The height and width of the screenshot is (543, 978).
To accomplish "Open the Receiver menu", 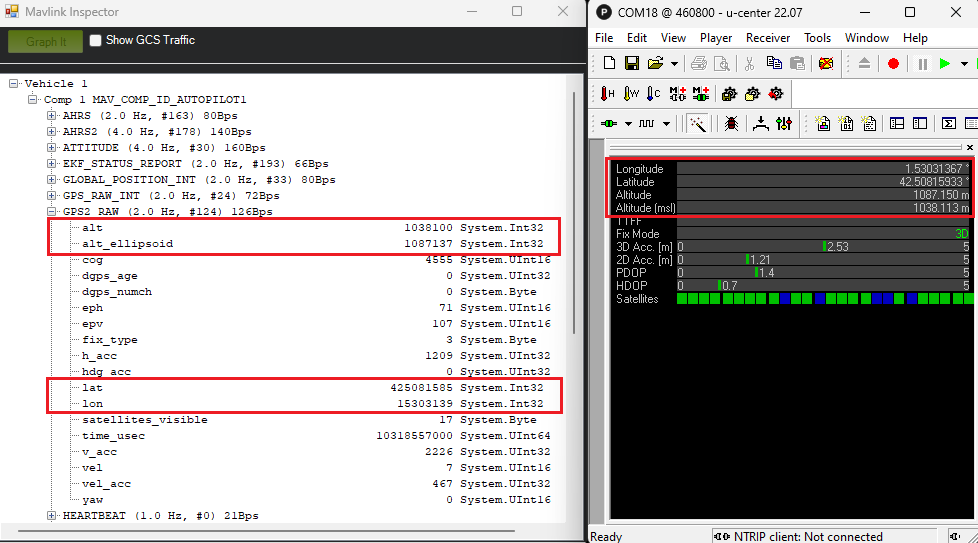I will [768, 37].
